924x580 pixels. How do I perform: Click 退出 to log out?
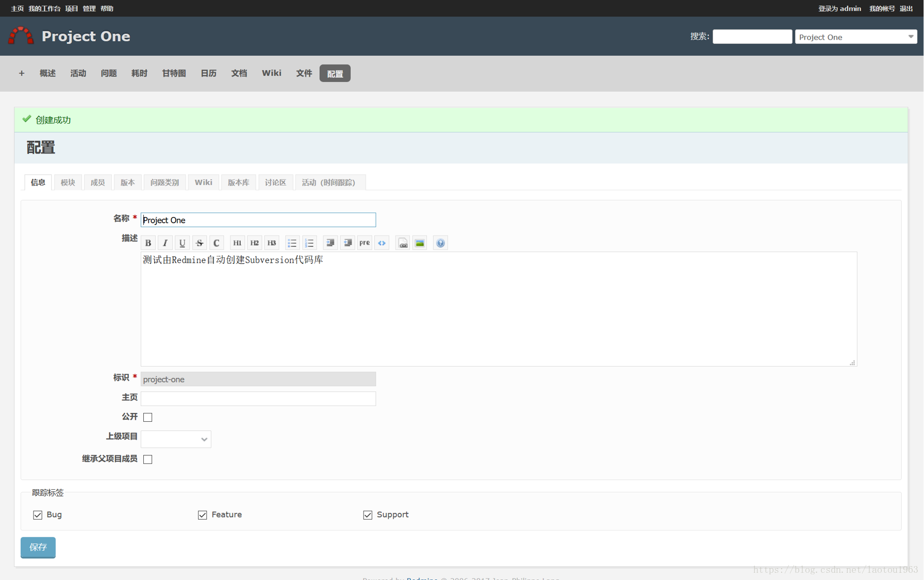click(x=906, y=8)
